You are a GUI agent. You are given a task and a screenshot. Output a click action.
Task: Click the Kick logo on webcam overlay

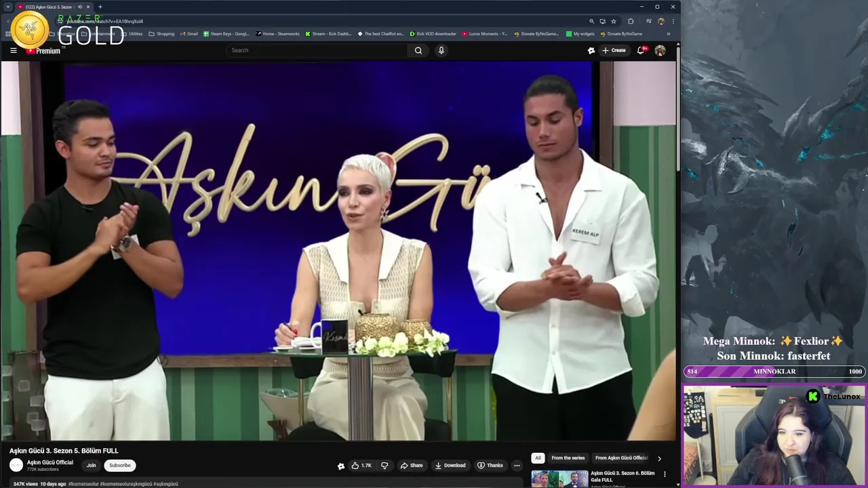click(x=812, y=396)
